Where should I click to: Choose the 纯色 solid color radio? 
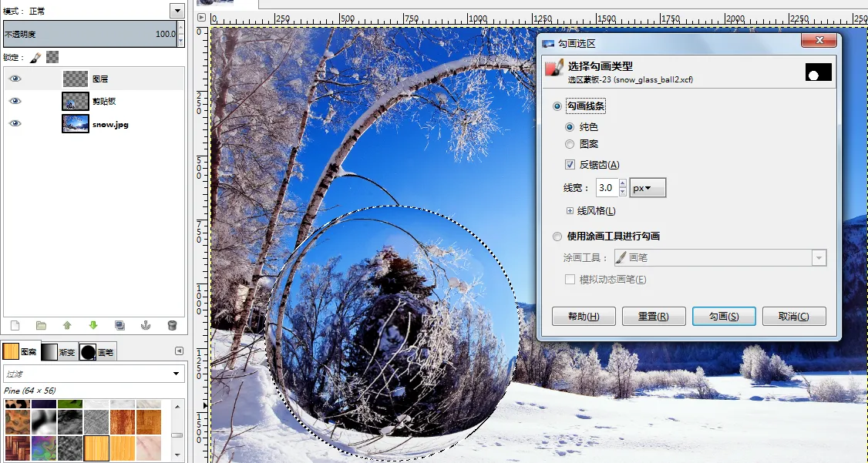(570, 127)
